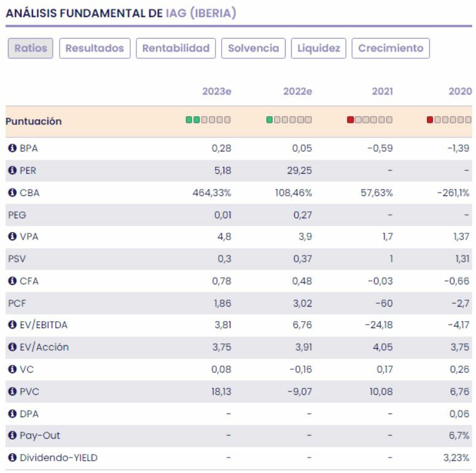Switch to the Resultados tab
Image resolution: width=476 pixels, height=473 pixels.
point(95,49)
